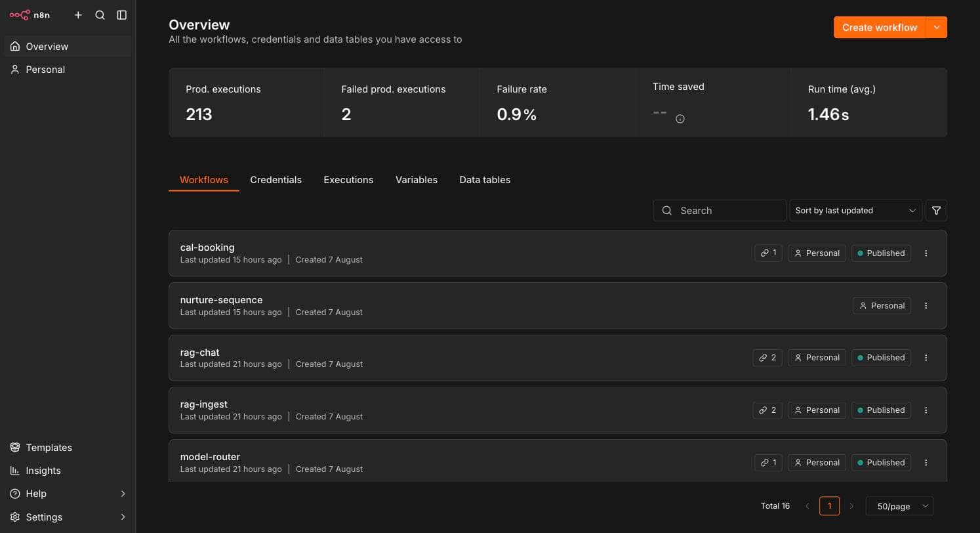Screen dimensions: 980x533
Task: Click Personal badge on rag-chat row
Action: pos(817,358)
